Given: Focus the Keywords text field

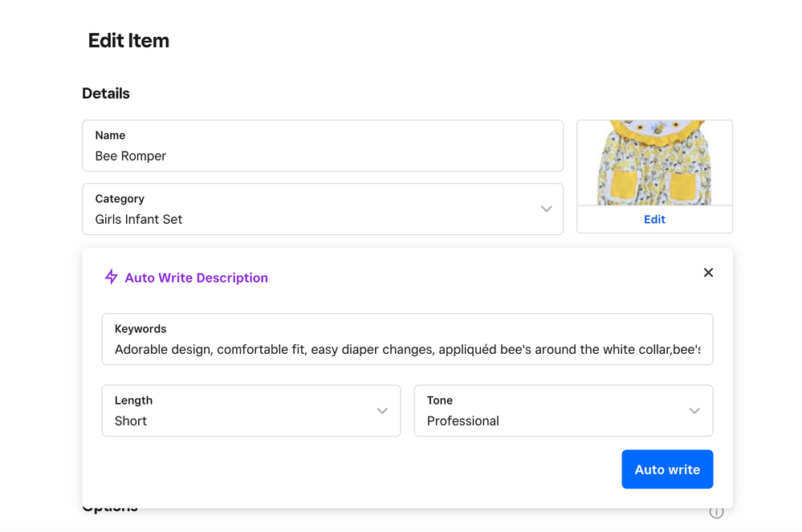Looking at the screenshot, I should point(407,349).
